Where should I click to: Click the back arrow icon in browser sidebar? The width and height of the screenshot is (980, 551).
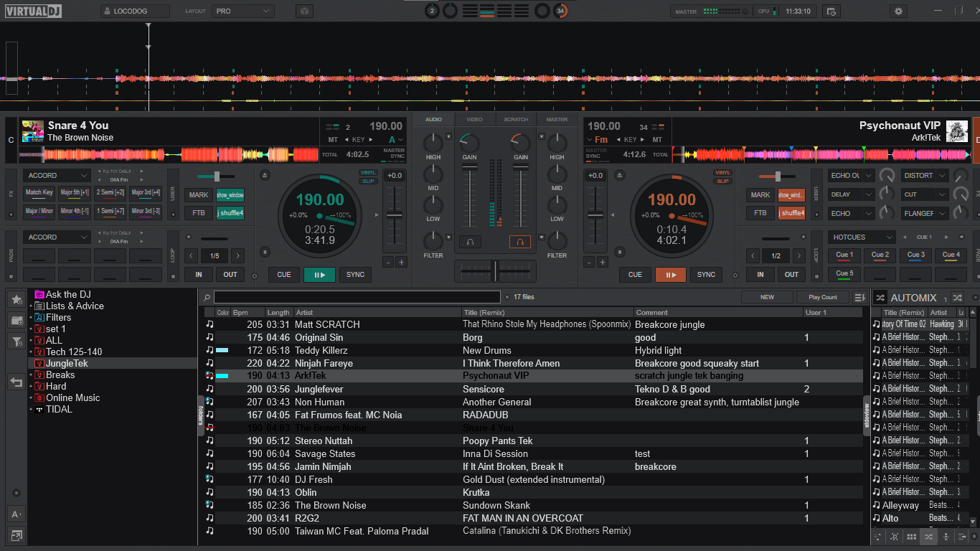16,382
